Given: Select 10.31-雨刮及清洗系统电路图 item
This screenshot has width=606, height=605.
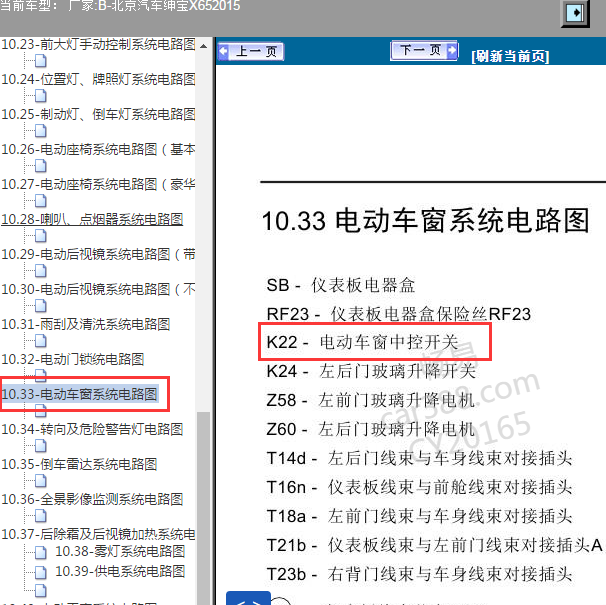Looking at the screenshot, I should [x=86, y=324].
